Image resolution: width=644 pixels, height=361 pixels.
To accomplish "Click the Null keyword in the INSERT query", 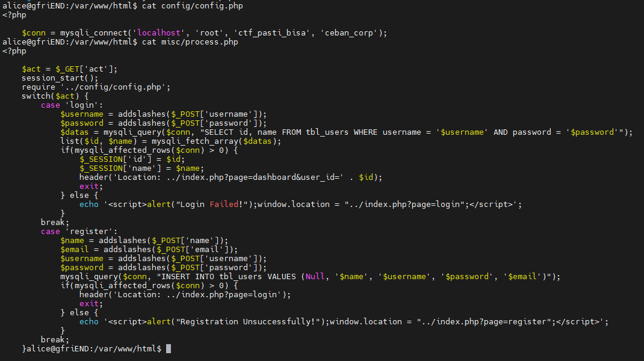I will tap(315, 277).
